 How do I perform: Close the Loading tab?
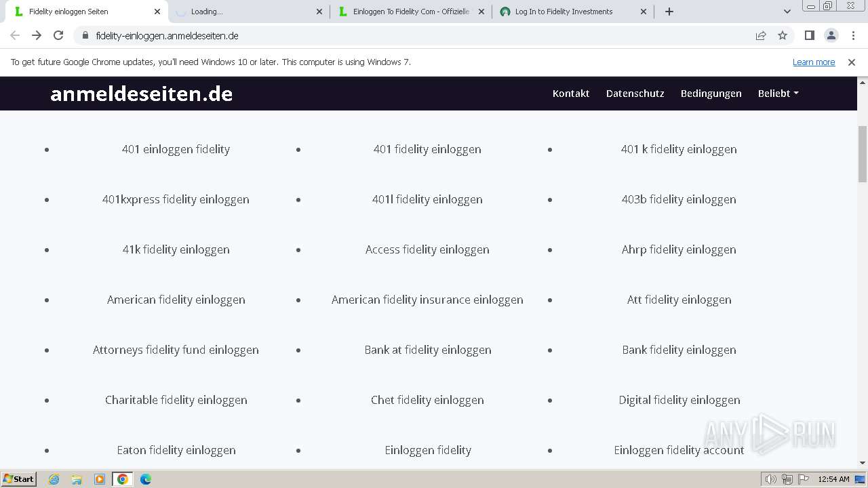coord(319,12)
